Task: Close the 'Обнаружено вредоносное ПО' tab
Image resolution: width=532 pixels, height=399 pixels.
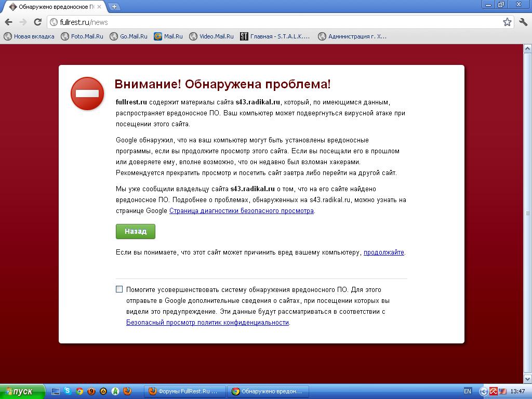Action: tap(99, 7)
